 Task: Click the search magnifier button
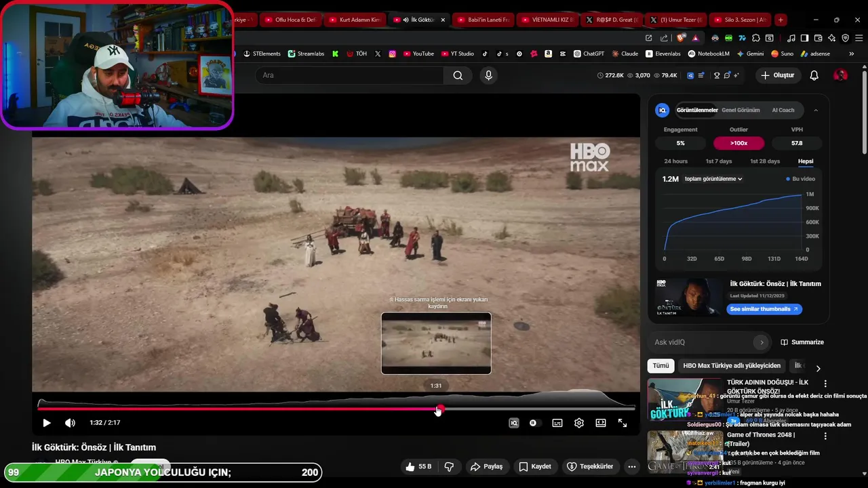tap(458, 75)
